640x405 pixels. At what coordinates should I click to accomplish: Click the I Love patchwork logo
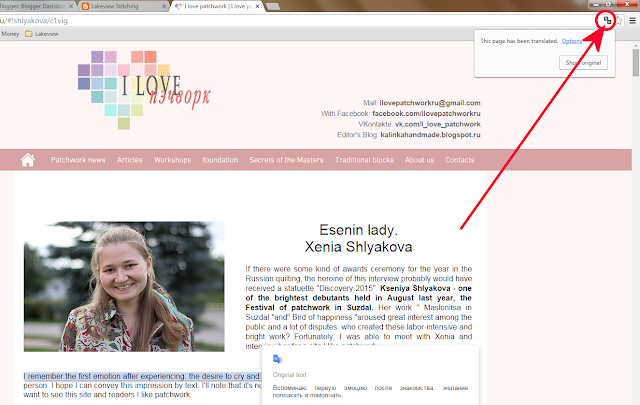coord(144,90)
